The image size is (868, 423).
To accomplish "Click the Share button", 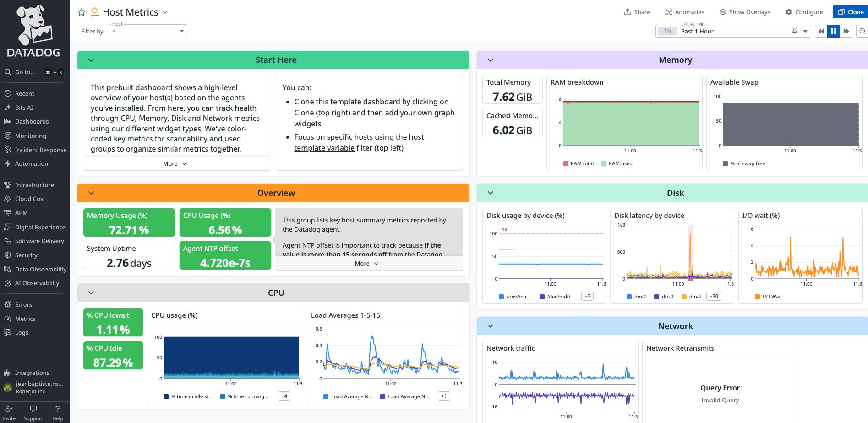I will (x=637, y=12).
